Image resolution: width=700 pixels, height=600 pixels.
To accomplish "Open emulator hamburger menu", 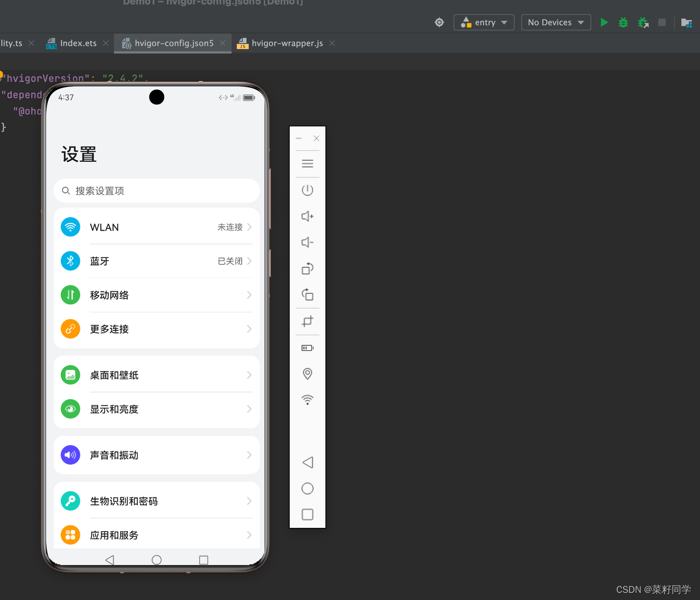I will (x=307, y=164).
